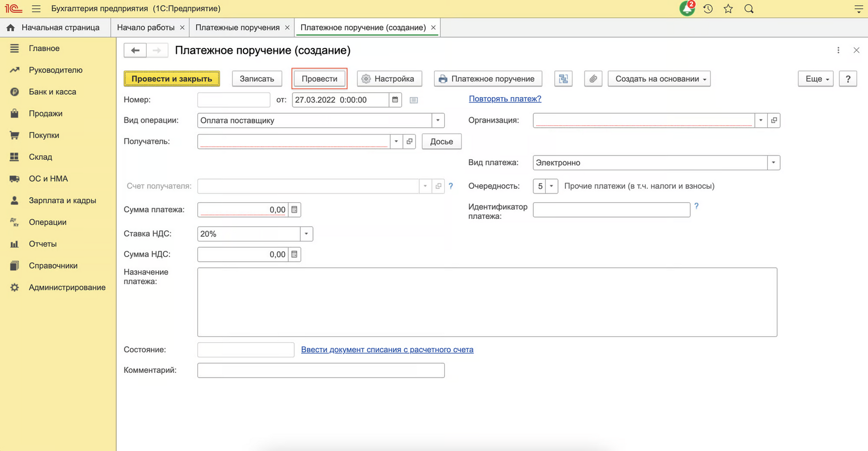Open the calendar picker for the date
Viewport: 868px width, 451px height.
(395, 100)
